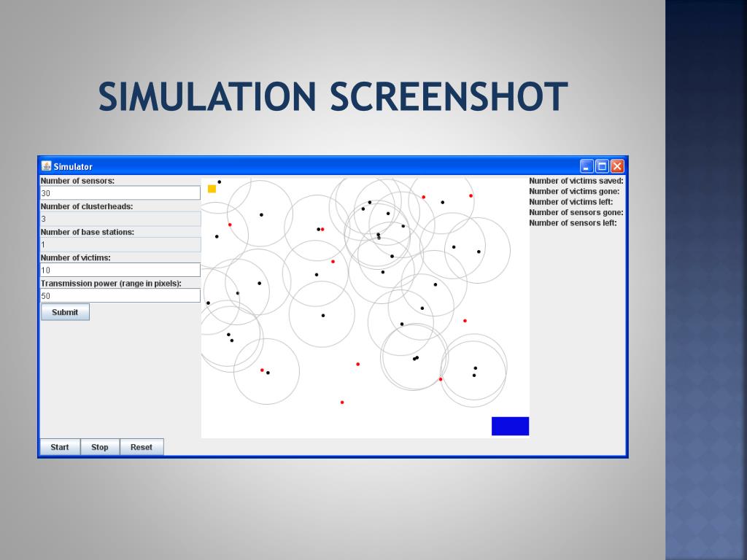Viewport: 747px width, 560px height.
Task: Focus the Number of victims field
Action: point(120,270)
